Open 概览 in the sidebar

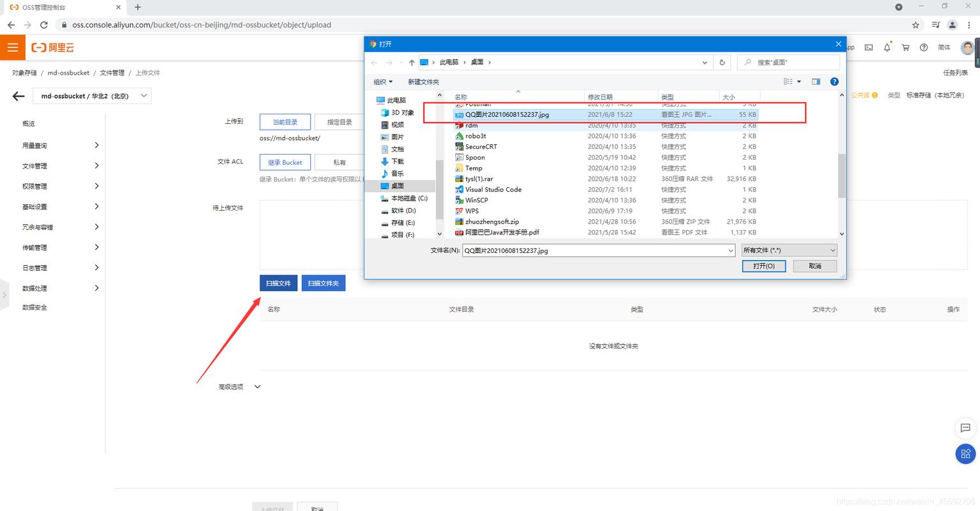(x=29, y=124)
